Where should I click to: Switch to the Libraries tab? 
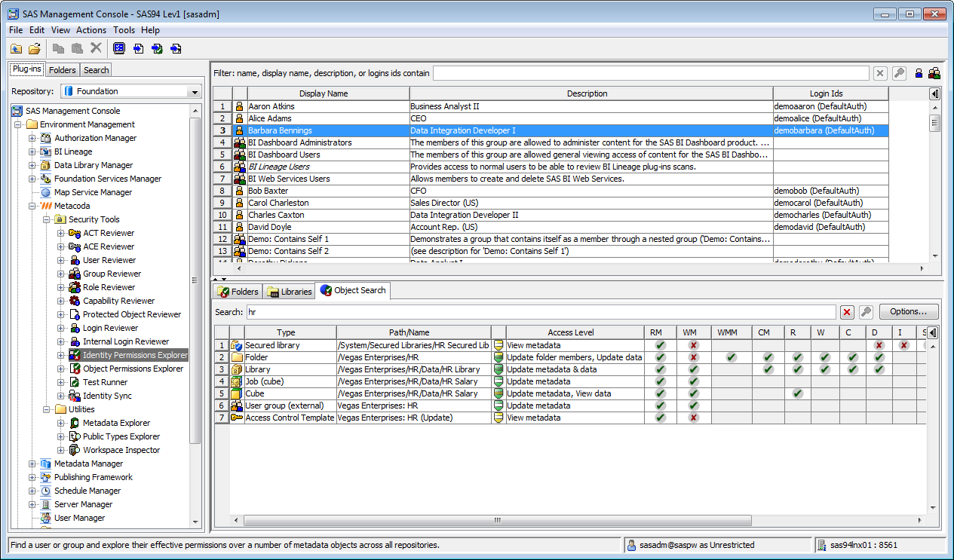[x=290, y=292]
